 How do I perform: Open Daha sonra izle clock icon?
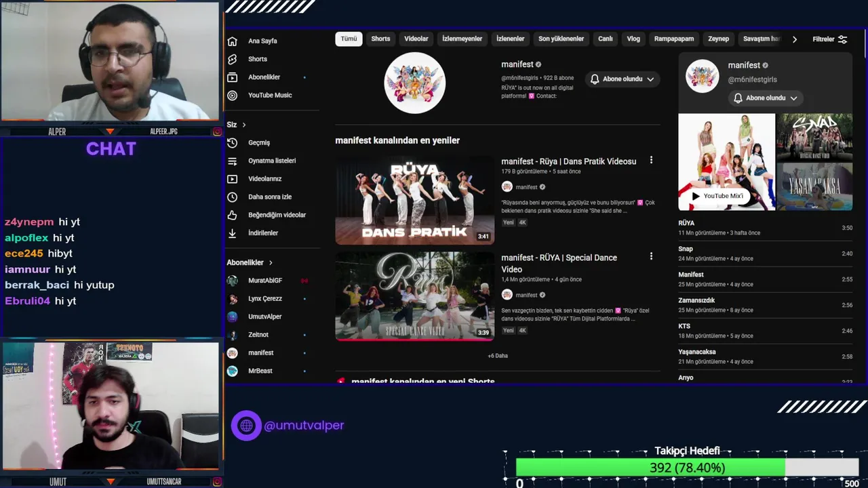[x=232, y=197]
